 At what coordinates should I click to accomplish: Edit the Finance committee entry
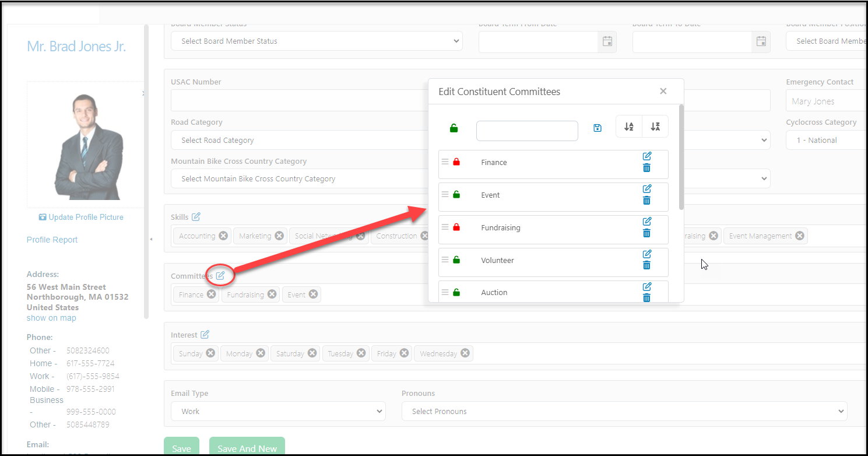tap(646, 156)
